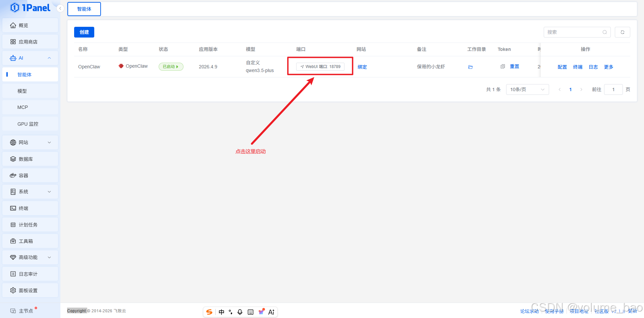The height and width of the screenshot is (318, 644).
Task: Click the 社区版 footer link
Action: (x=601, y=311)
